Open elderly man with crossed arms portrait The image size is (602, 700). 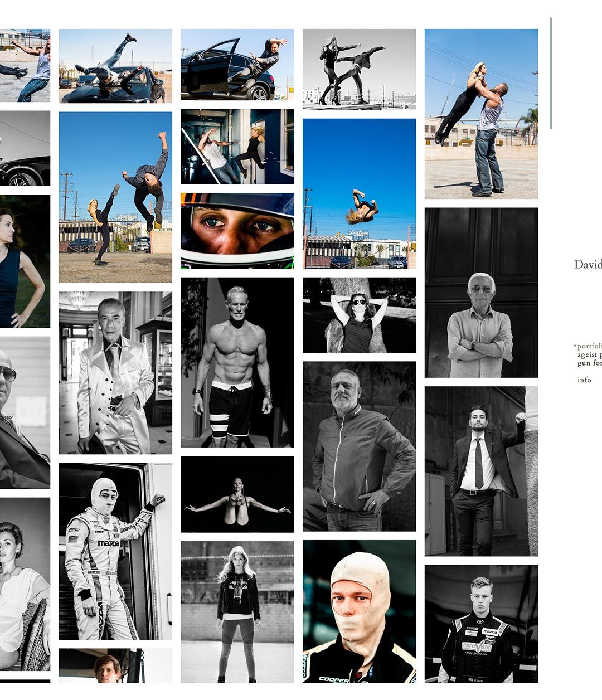pyautogui.click(x=482, y=293)
